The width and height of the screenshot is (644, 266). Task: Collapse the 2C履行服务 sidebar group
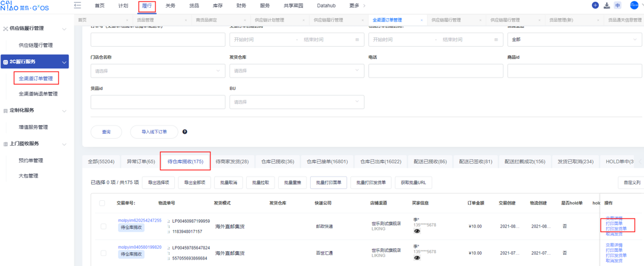click(x=63, y=62)
